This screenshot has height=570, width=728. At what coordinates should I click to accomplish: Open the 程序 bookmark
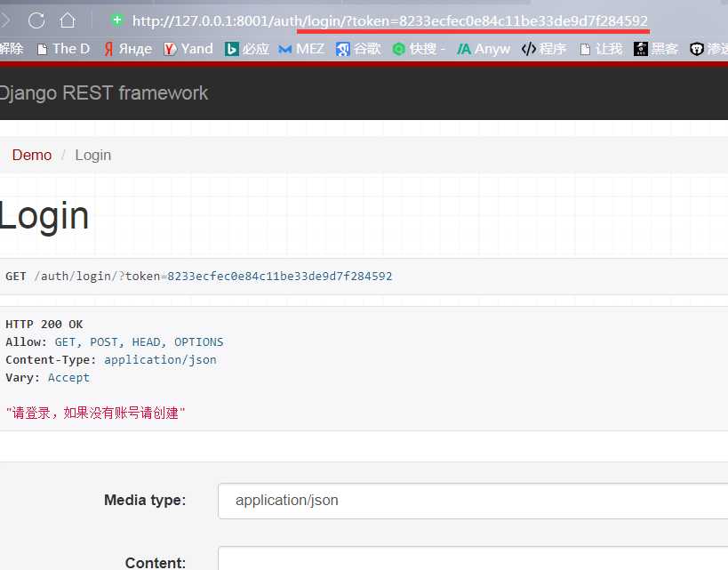pos(544,49)
